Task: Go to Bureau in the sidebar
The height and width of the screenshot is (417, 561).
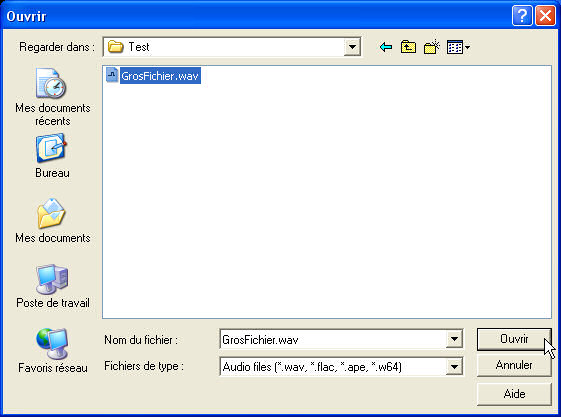Action: [52, 156]
